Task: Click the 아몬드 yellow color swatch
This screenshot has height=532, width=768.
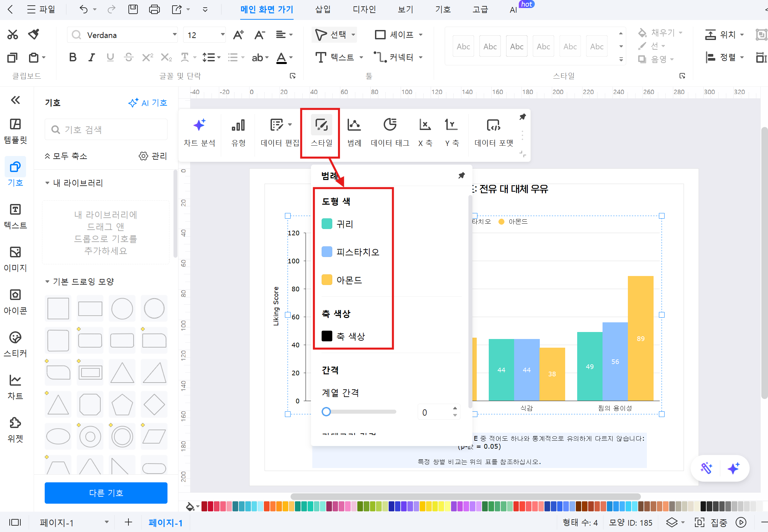Action: click(x=327, y=280)
